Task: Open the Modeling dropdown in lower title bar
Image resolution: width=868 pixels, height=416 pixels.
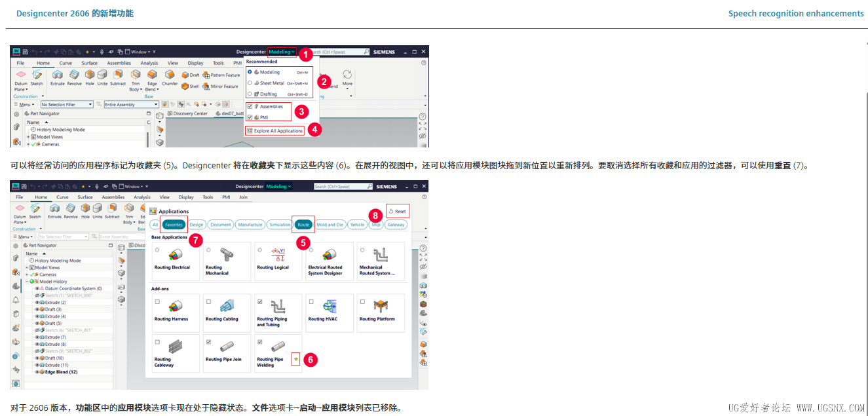Action: (x=277, y=186)
